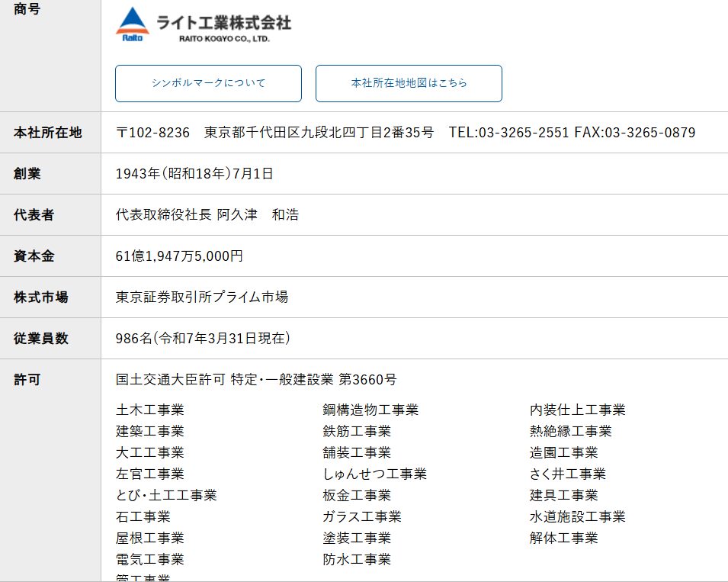Select the 本社所在地 row header
This screenshot has width=728, height=582.
[x=47, y=133]
